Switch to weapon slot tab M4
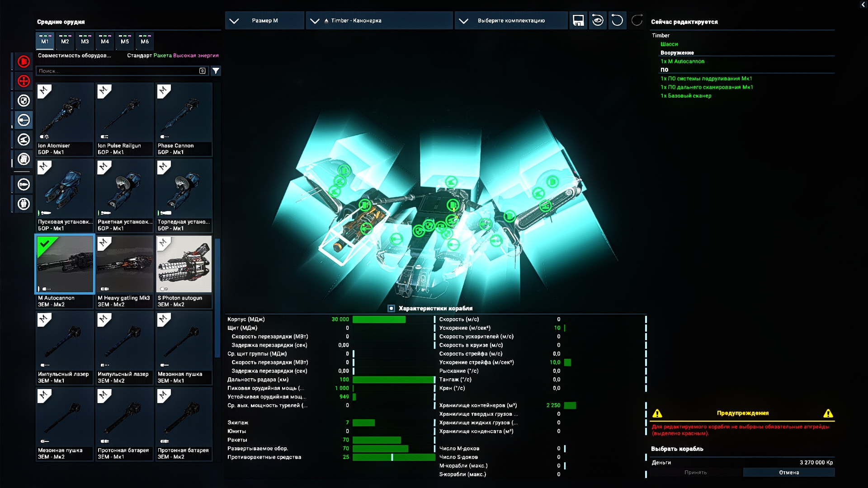Viewport: 868px width, 488px height. 105,41
